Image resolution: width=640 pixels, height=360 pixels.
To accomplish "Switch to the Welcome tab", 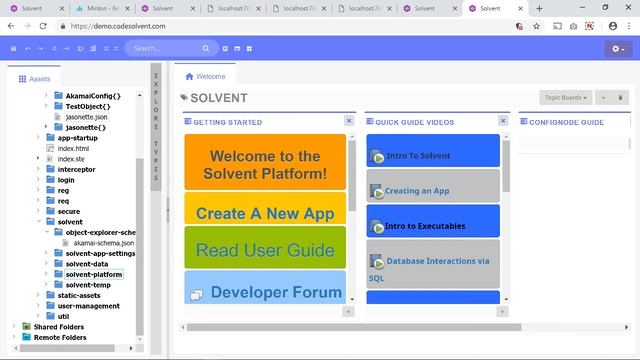I will point(205,76).
